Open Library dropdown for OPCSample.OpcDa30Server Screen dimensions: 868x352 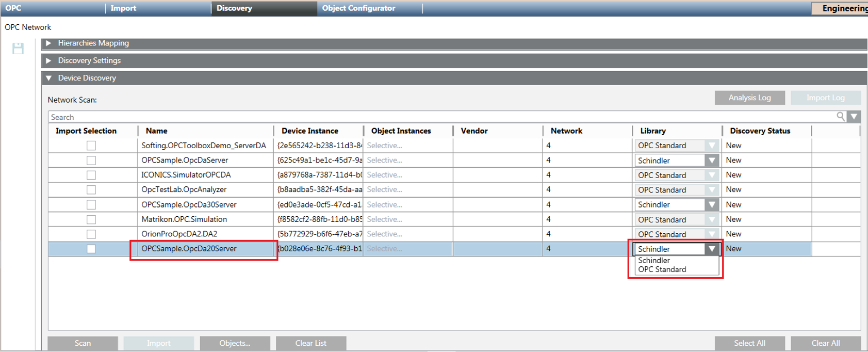(x=712, y=205)
